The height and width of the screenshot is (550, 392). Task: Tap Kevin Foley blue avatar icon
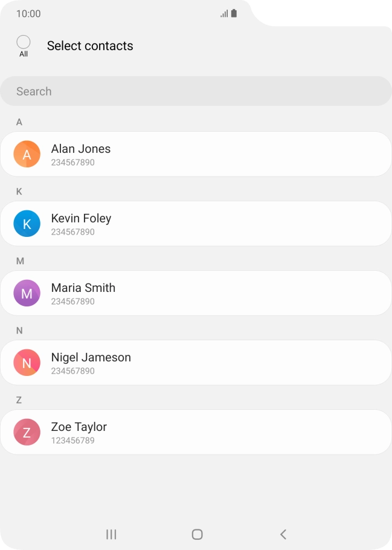point(27,224)
